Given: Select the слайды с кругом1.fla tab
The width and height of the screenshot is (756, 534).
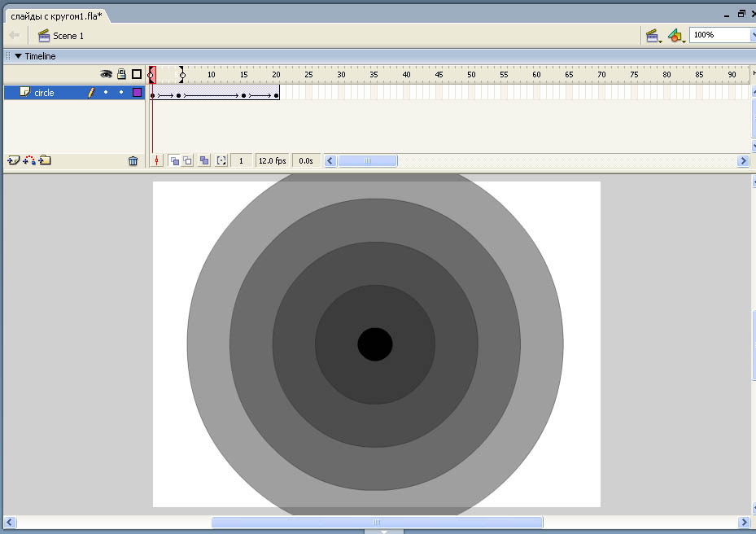Looking at the screenshot, I should click(55, 16).
